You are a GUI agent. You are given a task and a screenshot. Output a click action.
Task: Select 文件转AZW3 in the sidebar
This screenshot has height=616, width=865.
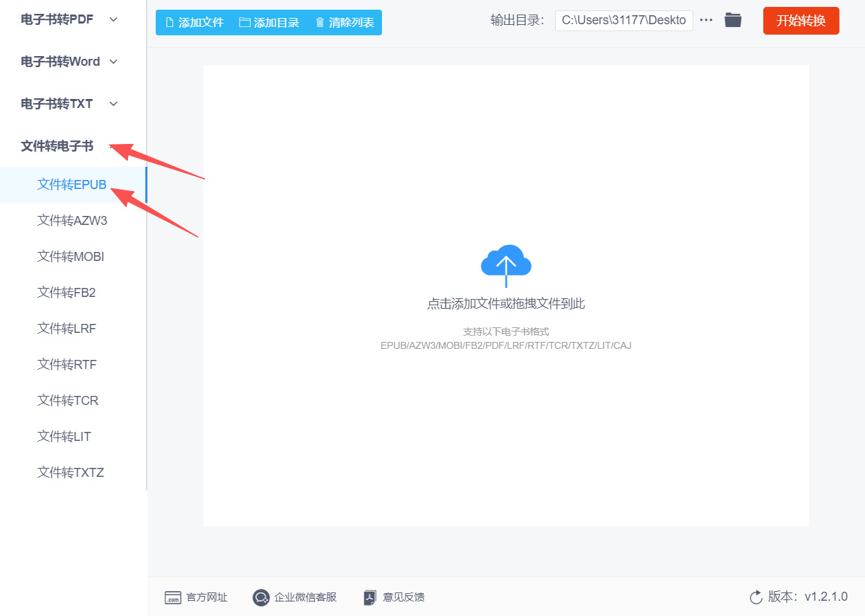pyautogui.click(x=72, y=221)
